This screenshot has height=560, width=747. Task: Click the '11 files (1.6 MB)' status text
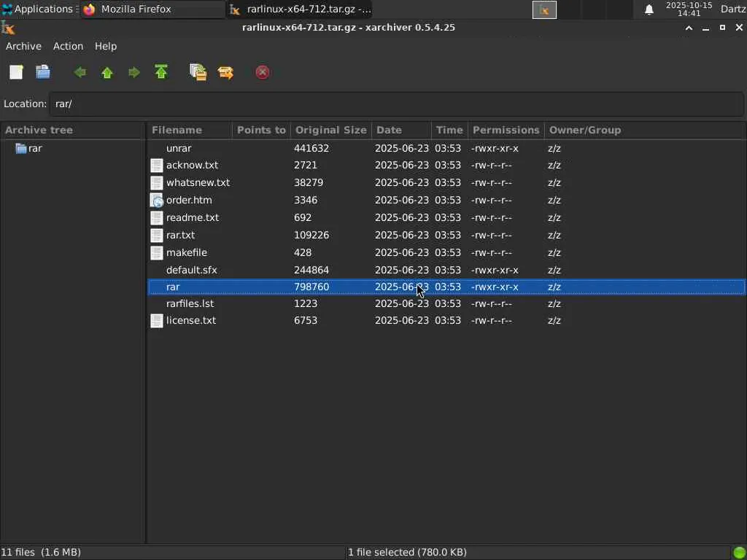point(41,553)
